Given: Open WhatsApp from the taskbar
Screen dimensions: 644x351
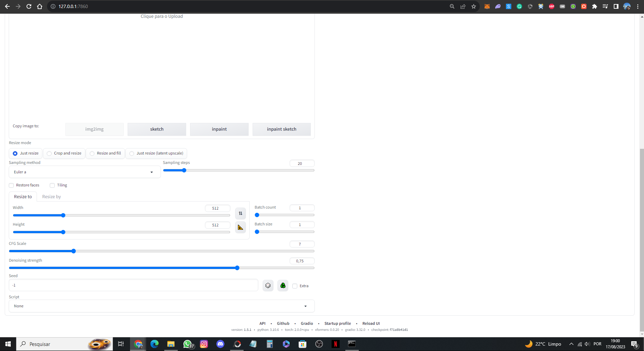Looking at the screenshot, I should (x=187, y=344).
